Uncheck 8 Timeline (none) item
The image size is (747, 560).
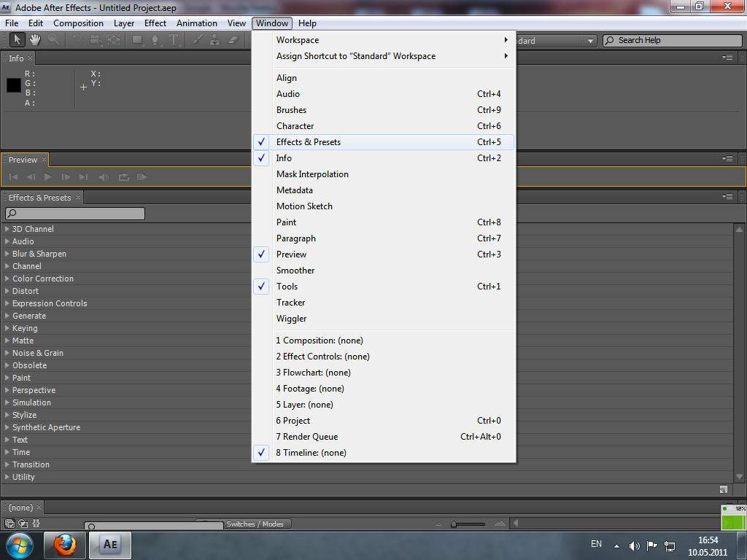(384, 452)
